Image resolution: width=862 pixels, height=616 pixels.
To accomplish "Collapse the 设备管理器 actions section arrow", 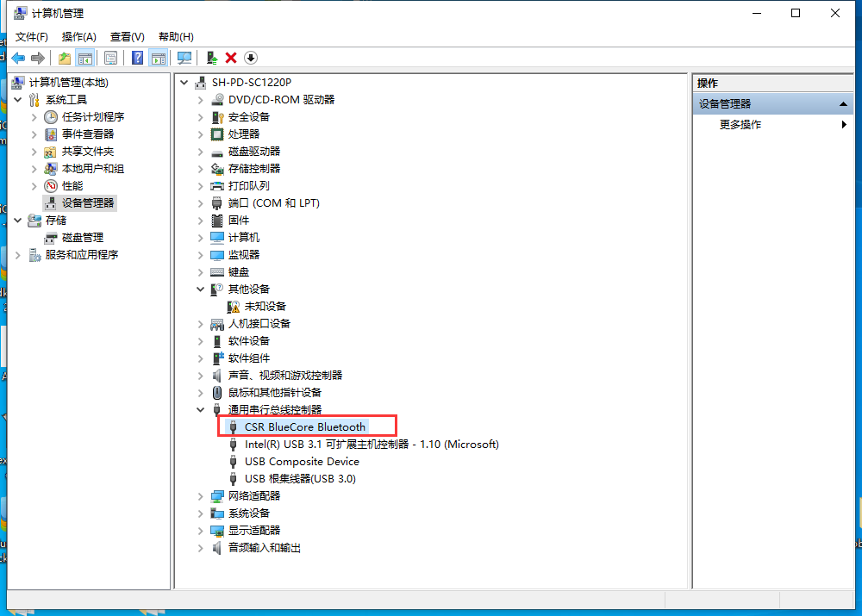I will click(843, 104).
